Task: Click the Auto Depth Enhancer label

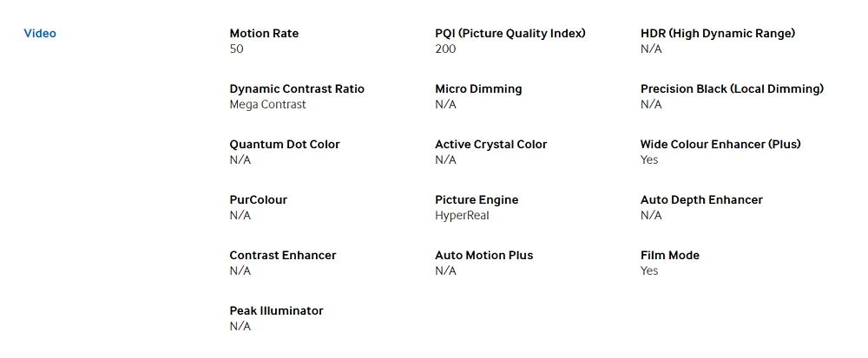Action: 701,200
